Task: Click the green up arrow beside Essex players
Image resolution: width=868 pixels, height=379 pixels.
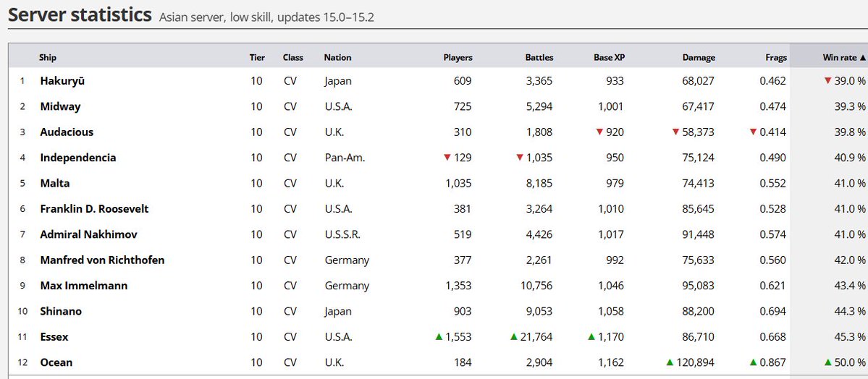Action: click(x=439, y=336)
